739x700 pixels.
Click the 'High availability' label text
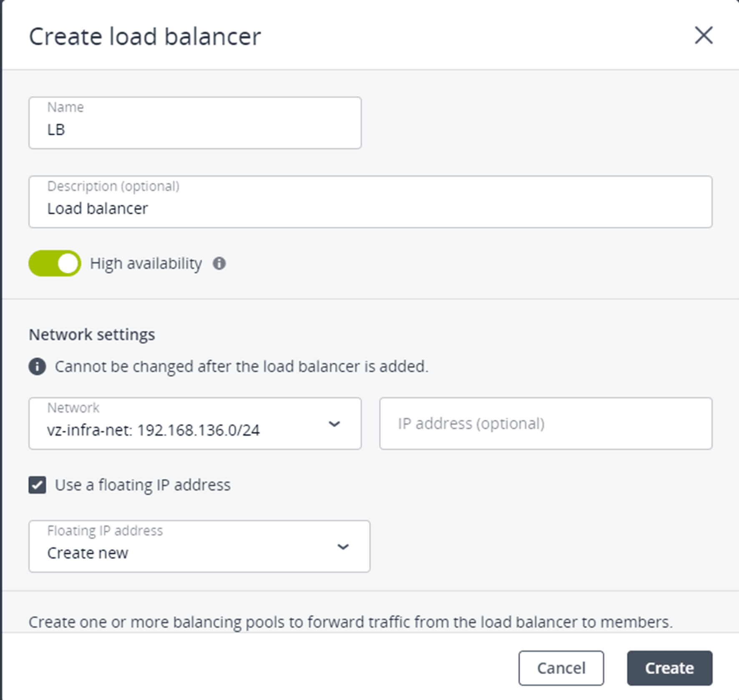(x=146, y=264)
